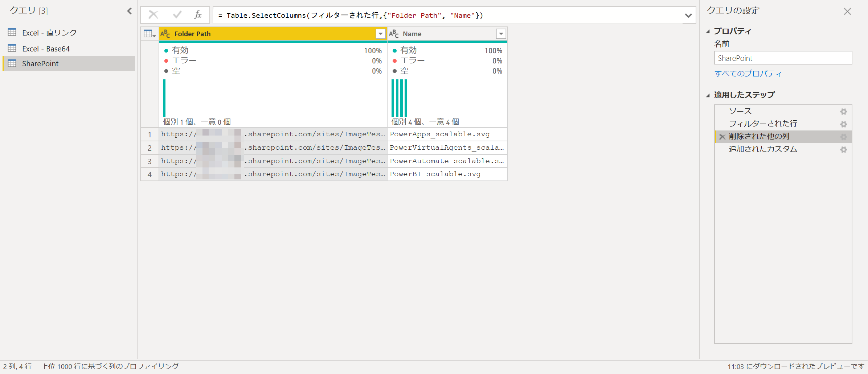Click the ABC data type icon of Name

pos(394,34)
